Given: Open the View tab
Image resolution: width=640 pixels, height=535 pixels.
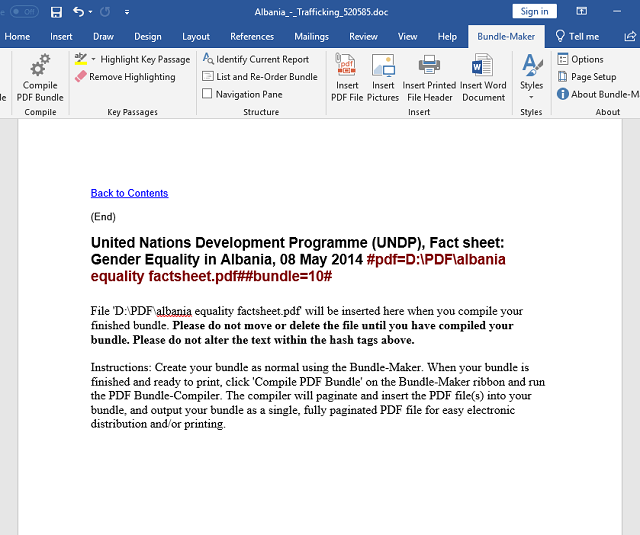Looking at the screenshot, I should pos(407,36).
